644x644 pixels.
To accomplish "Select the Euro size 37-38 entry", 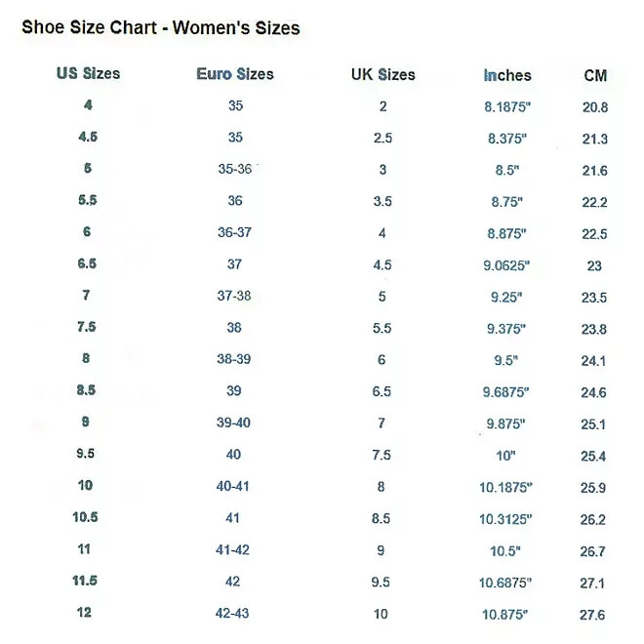I will 234,296.
